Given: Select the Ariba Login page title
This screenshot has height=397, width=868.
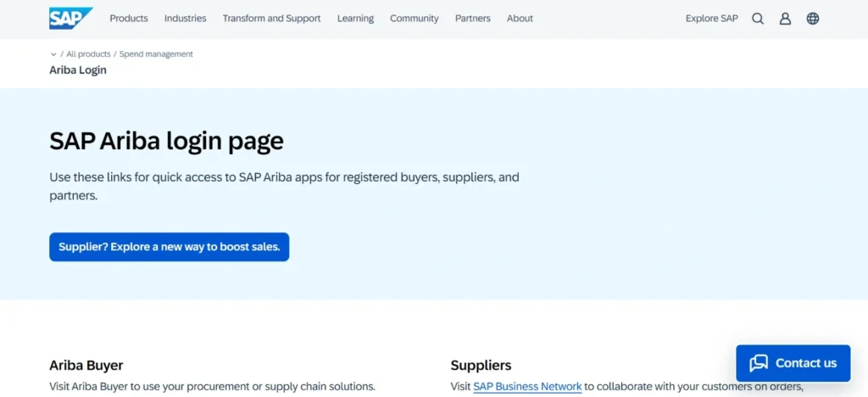Looking at the screenshot, I should click(78, 70).
